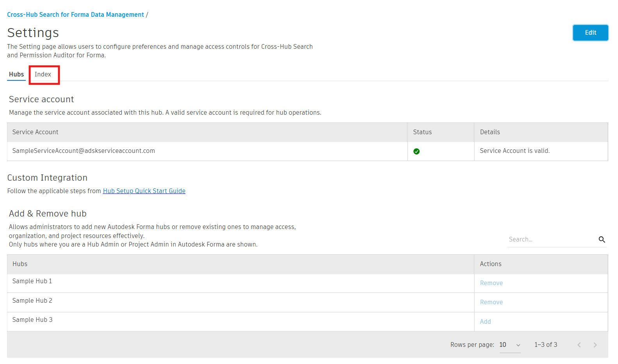The width and height of the screenshot is (618, 364).
Task: Click the 'Add & Remove hub' heading
Action: coord(48,214)
